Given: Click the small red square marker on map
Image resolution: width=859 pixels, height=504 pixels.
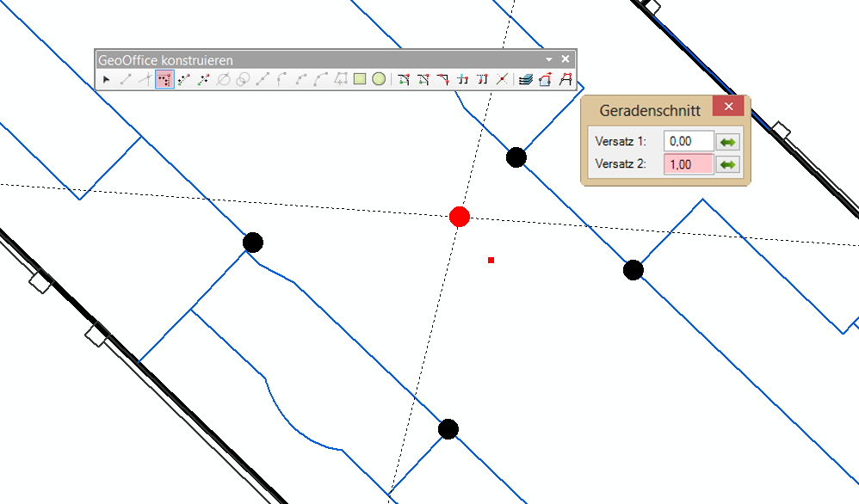Looking at the screenshot, I should click(x=491, y=260).
